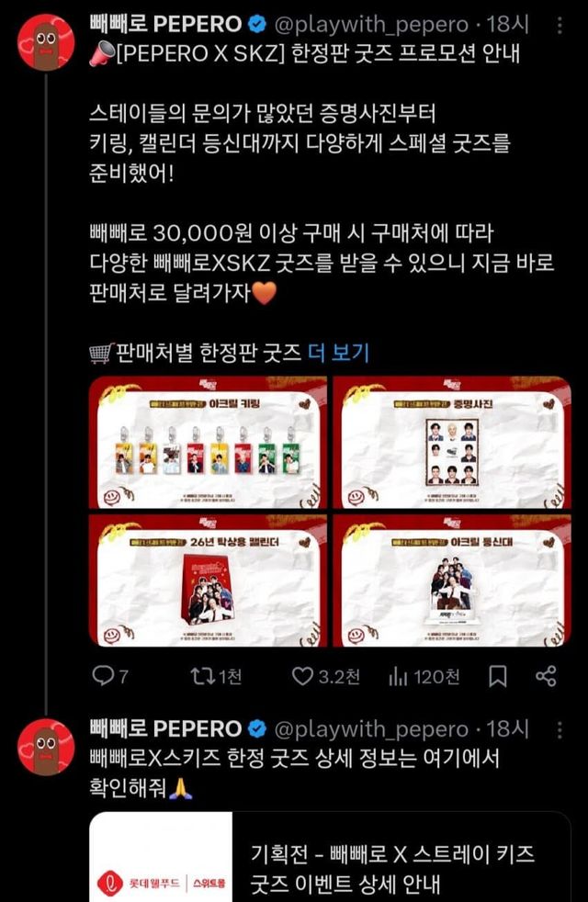Open the 기획전 빼빼로 X 스트레이 키즈 link card
This screenshot has height=902, width=588.
tap(330, 857)
